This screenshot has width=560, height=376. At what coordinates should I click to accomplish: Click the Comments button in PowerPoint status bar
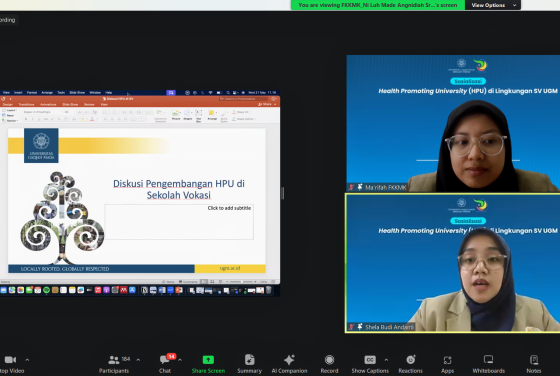(188, 282)
